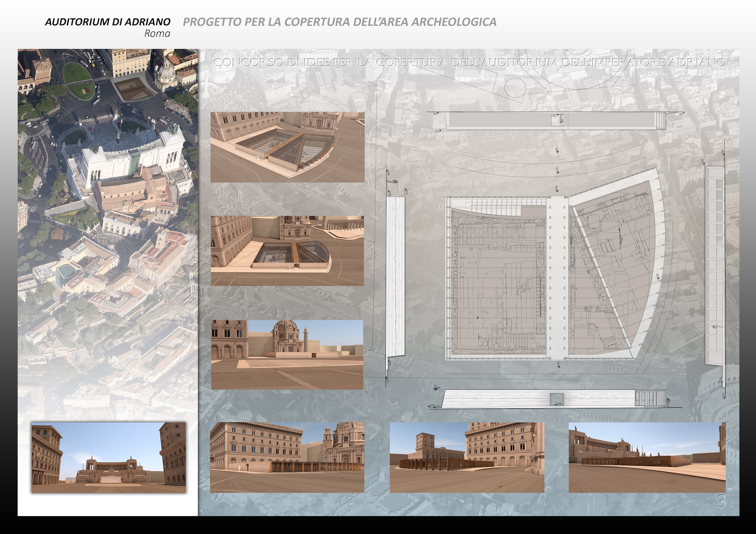Open bottom-right render of monument behind fence
This screenshot has height=534, width=756.
click(x=647, y=458)
